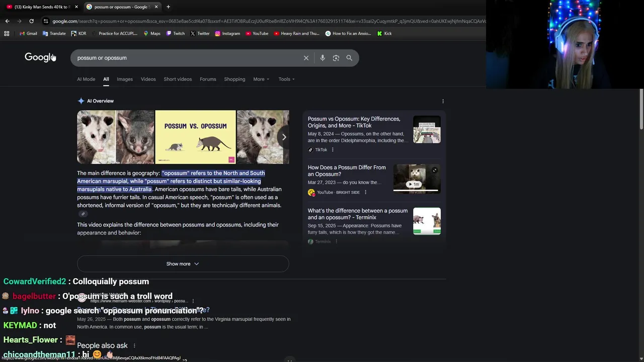Viewport: 644px width, 362px height.
Task: Open the Twitch bookmark
Action: [176, 34]
